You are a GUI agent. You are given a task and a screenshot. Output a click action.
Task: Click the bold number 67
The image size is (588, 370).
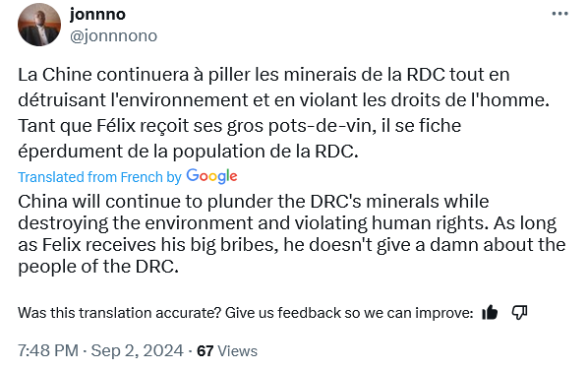pyautogui.click(x=206, y=351)
